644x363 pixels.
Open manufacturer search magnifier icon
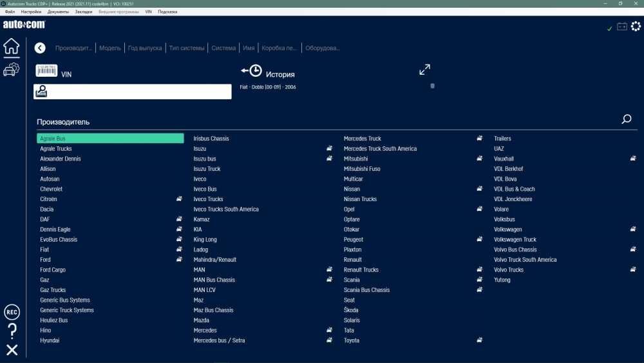point(627,119)
